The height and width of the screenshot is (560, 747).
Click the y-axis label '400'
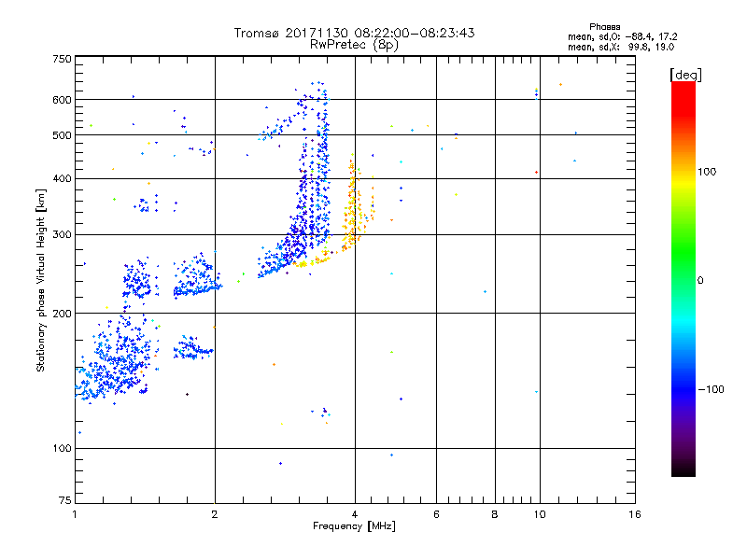coord(62,178)
